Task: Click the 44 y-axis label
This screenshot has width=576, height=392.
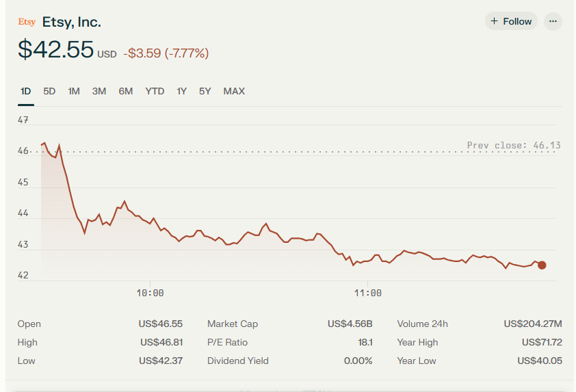Action: pos(23,213)
